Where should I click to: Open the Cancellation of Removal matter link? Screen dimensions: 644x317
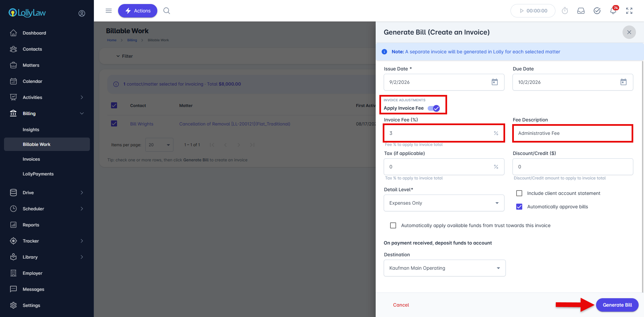click(x=235, y=124)
